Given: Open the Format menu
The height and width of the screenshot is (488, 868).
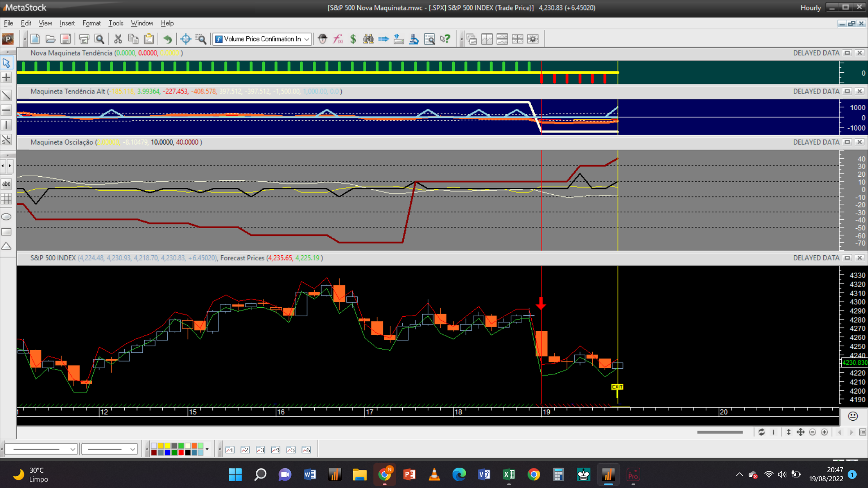Looking at the screenshot, I should pyautogui.click(x=91, y=23).
